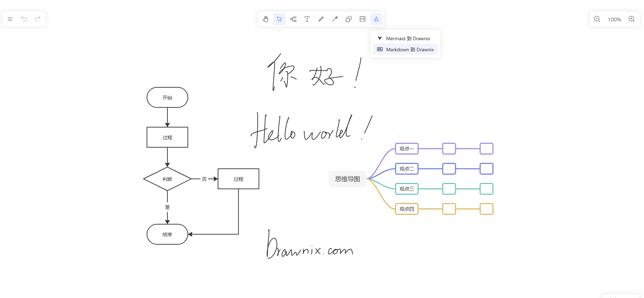
Task: Select the 观点二 mind map node
Action: (407, 169)
